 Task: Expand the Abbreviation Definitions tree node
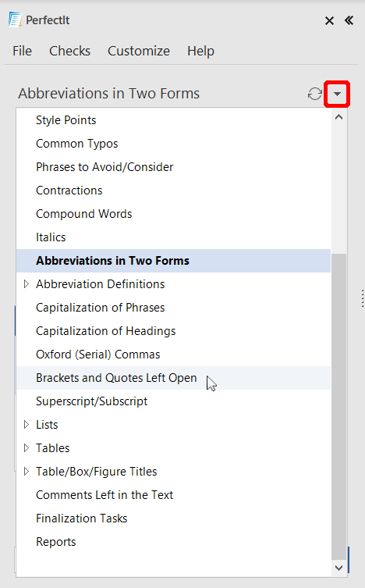point(27,284)
